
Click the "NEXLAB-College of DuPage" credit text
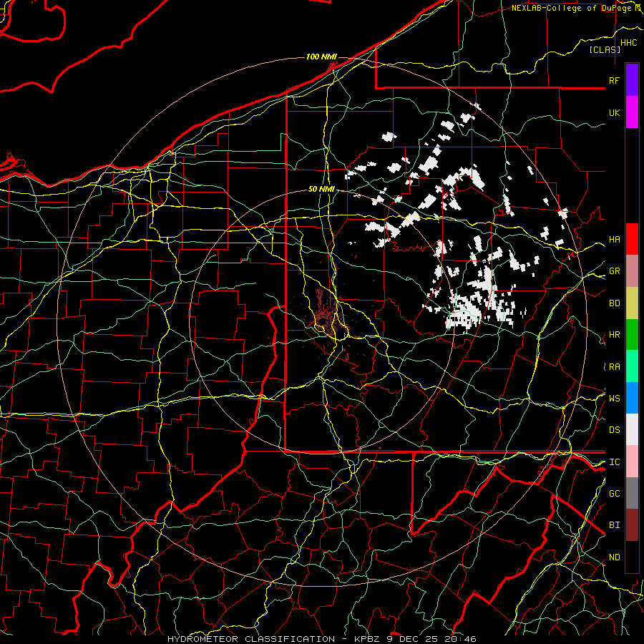571,8
